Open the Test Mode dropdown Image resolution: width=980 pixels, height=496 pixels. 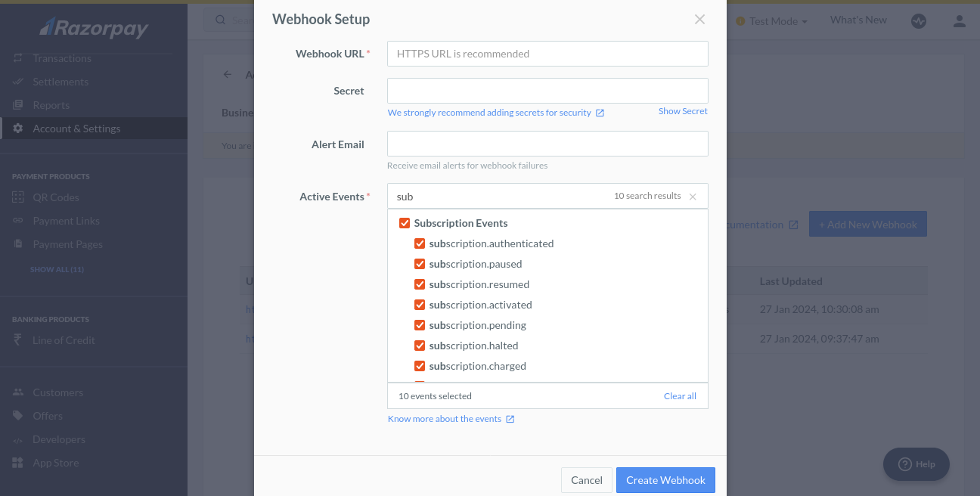click(x=771, y=21)
